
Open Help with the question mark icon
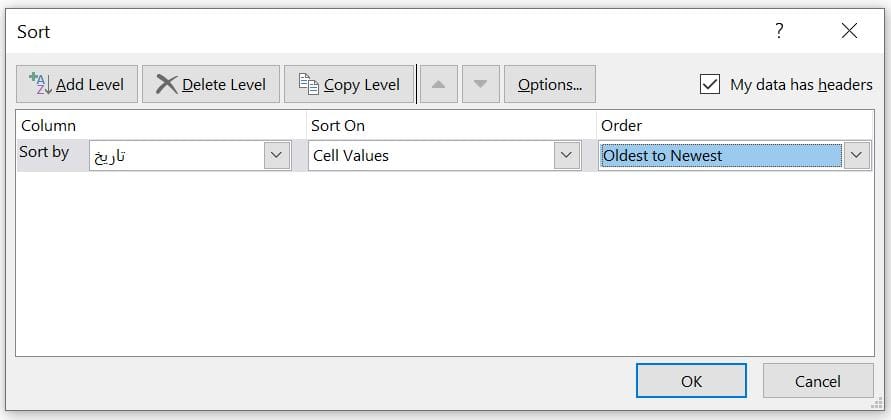tap(780, 30)
